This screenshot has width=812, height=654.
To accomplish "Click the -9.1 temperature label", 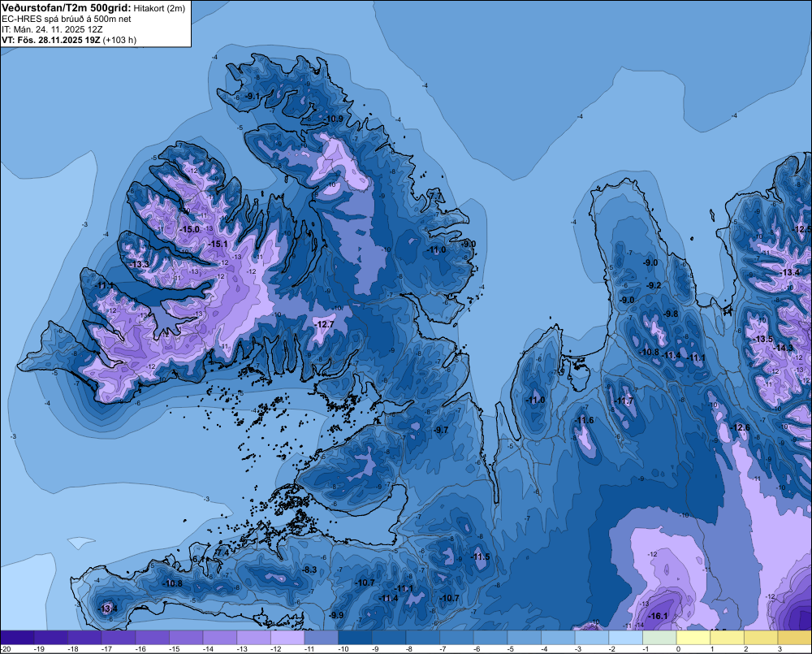I will (253, 97).
